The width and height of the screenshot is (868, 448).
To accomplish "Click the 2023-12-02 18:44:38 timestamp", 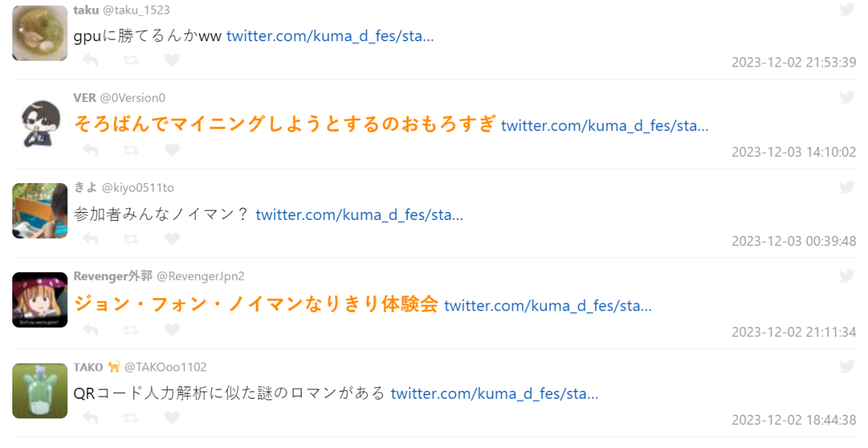I will (x=793, y=420).
